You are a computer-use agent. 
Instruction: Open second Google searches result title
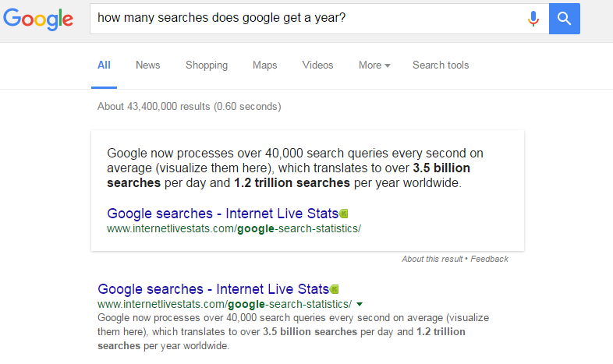pos(213,289)
